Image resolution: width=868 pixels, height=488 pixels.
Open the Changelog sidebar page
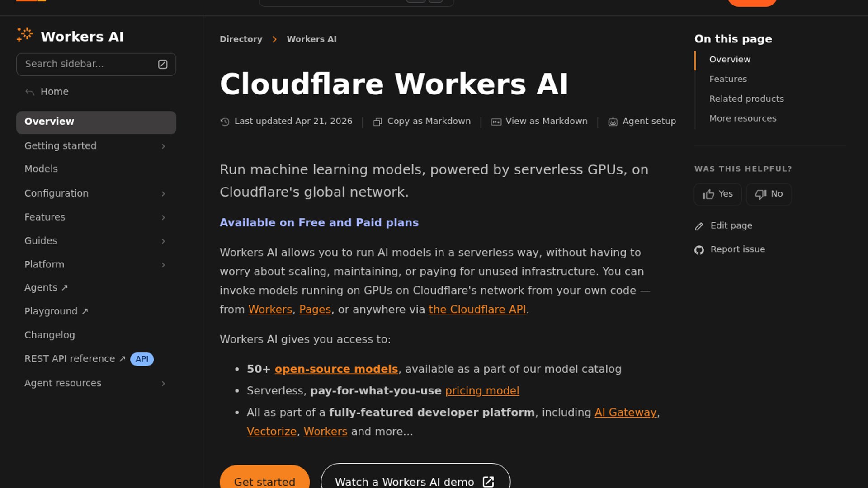50,335
